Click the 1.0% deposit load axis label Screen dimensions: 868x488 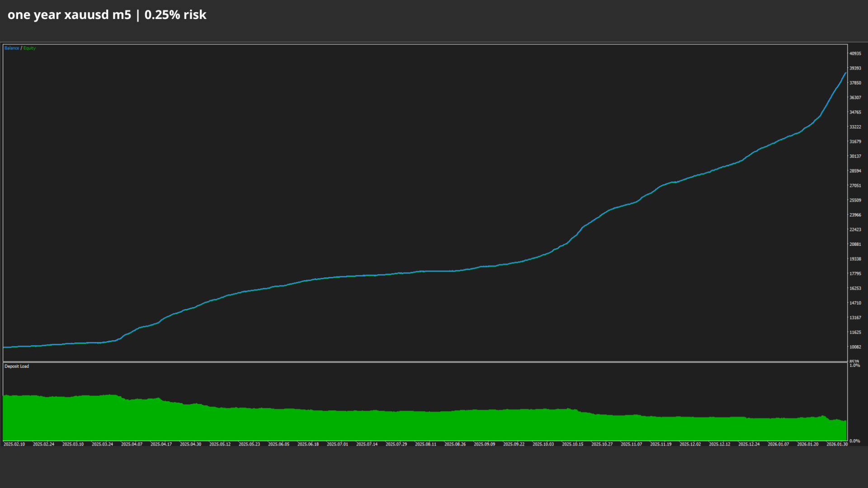coord(854,365)
